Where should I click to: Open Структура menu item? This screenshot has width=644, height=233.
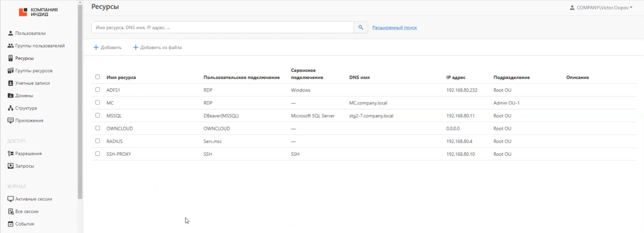click(26, 108)
